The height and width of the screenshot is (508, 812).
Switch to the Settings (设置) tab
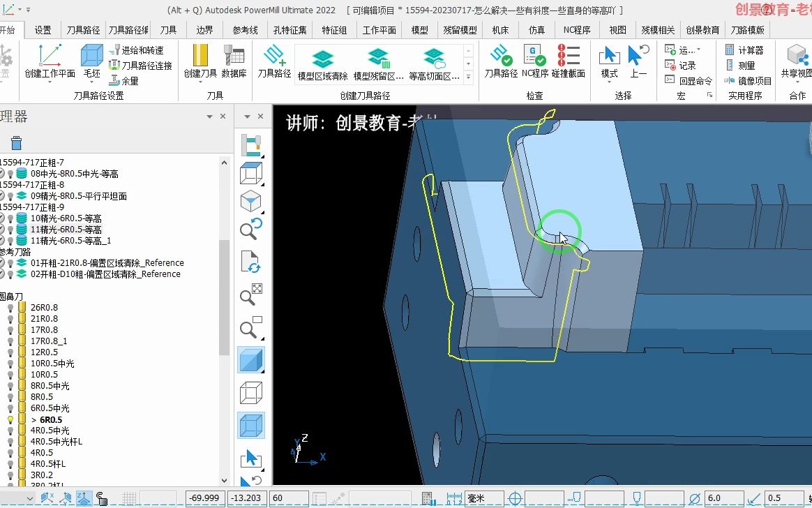tap(43, 30)
